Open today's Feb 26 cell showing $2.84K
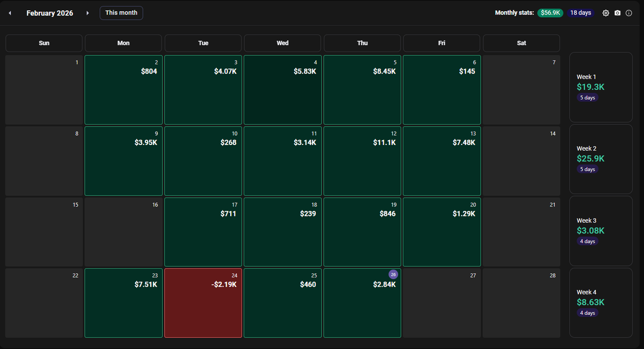The height and width of the screenshot is (349, 644). (x=362, y=303)
